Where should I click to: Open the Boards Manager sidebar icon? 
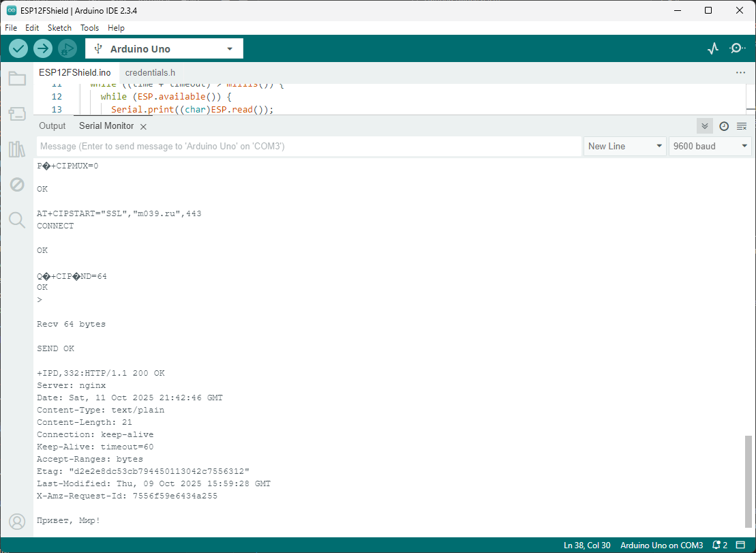tap(17, 114)
